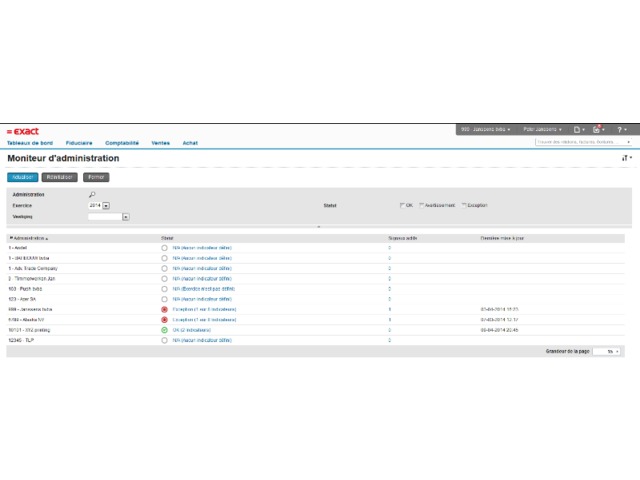Viewport: 640px width, 480px height.
Task: Click the status circle in Timmerwerken Jan row
Action: tap(164, 279)
